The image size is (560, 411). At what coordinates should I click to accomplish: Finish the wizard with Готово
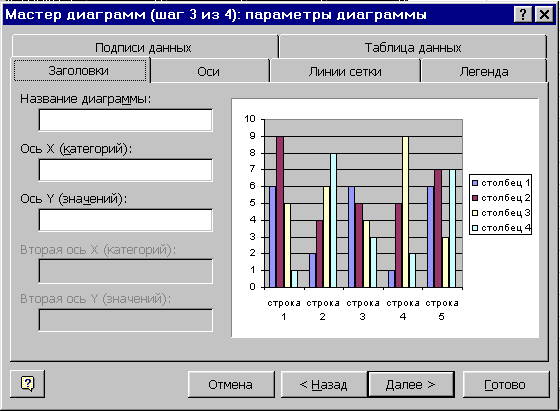tap(506, 385)
